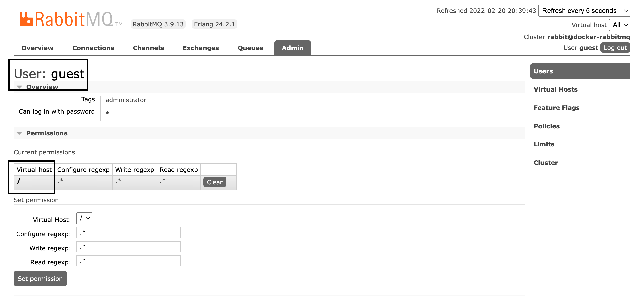Open the Virtual Host dropdown under Set permission
The width and height of the screenshot is (644, 296).
click(x=84, y=218)
